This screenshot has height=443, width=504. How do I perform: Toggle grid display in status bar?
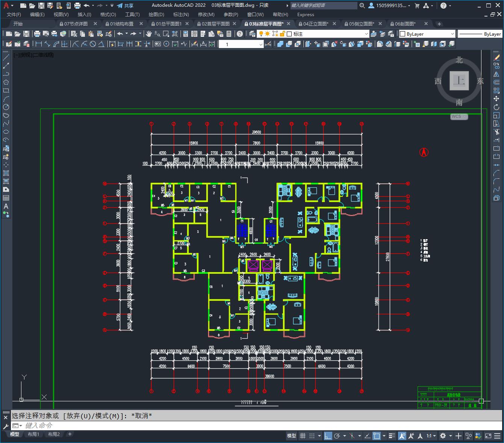(303, 436)
